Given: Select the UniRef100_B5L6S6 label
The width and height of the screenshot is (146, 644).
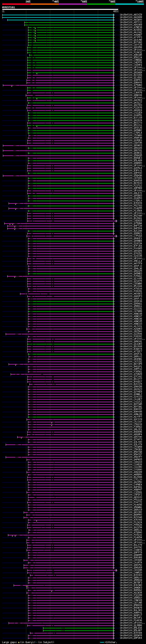Looking at the screenshot, I should [x=131, y=628].
